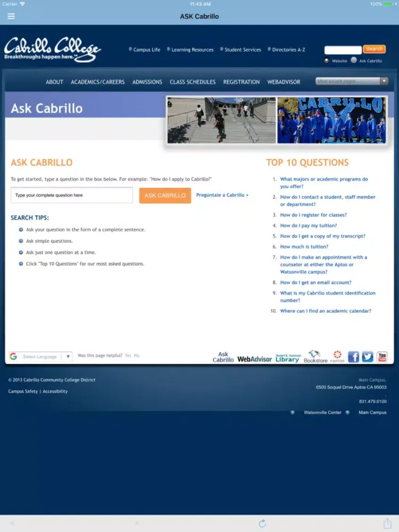Screen dimensions: 399x532
Task: Tap the share icon in bottom bar
Action: [x=387, y=523]
